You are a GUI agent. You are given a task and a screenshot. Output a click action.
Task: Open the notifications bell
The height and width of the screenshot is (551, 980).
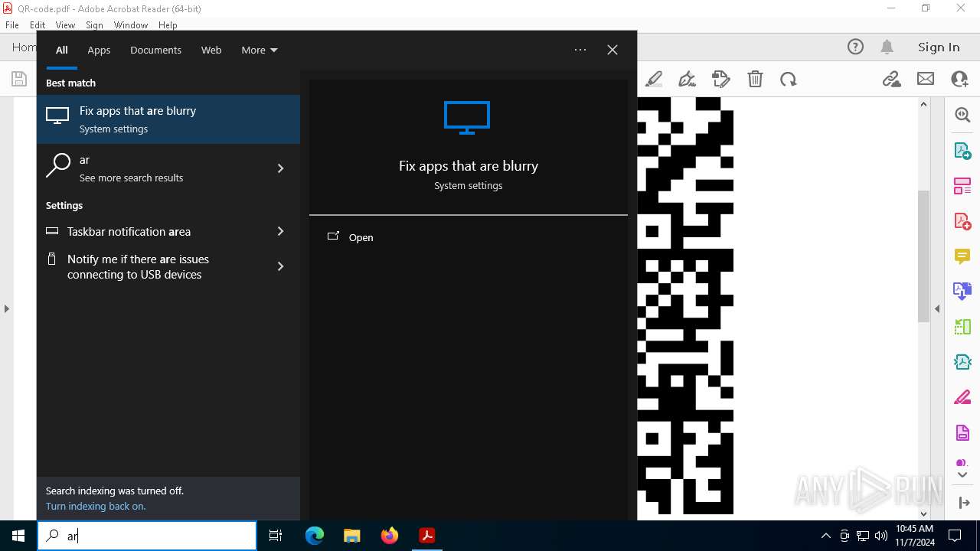(x=887, y=47)
